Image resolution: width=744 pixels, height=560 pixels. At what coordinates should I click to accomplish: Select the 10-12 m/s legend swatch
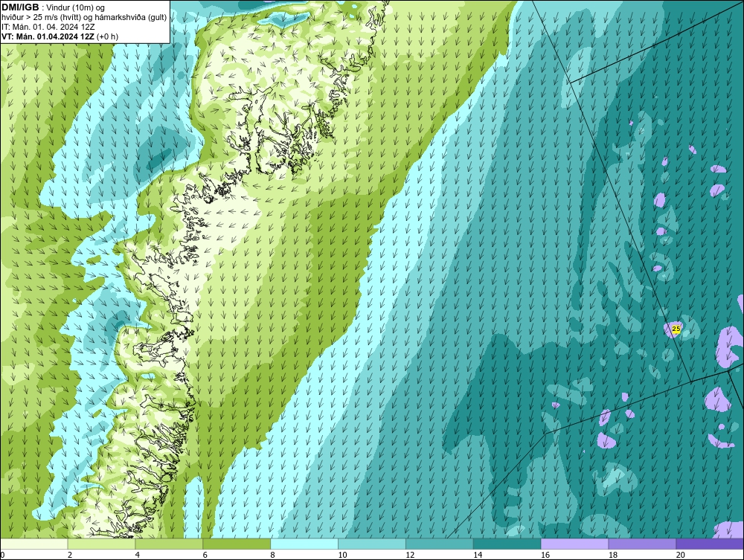(372, 544)
